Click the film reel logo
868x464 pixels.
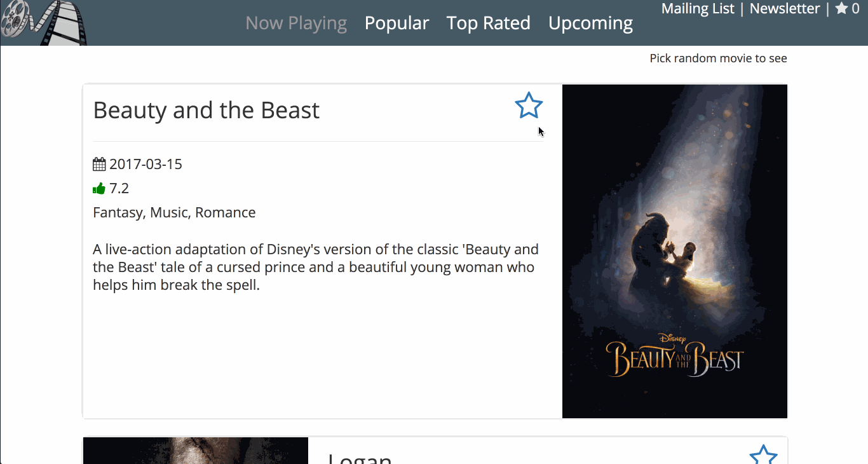tap(43, 23)
